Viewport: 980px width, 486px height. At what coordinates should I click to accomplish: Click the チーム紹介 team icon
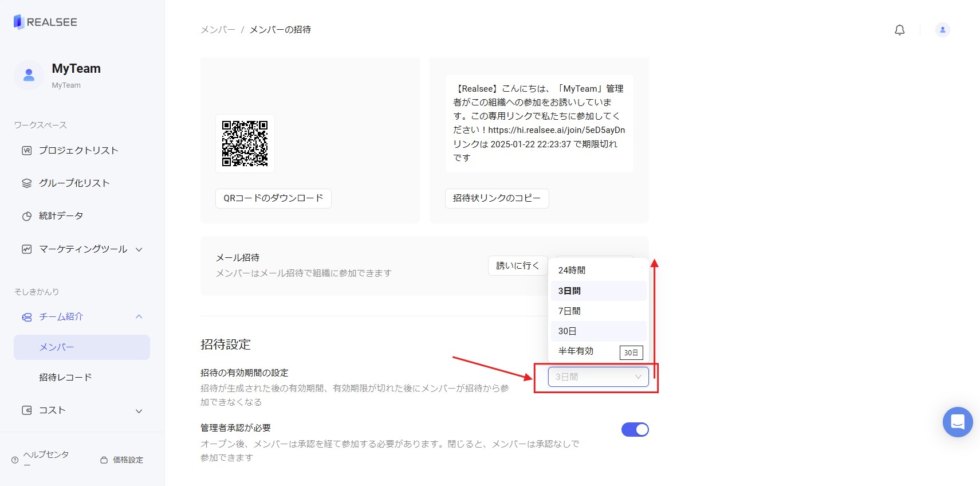pos(26,317)
